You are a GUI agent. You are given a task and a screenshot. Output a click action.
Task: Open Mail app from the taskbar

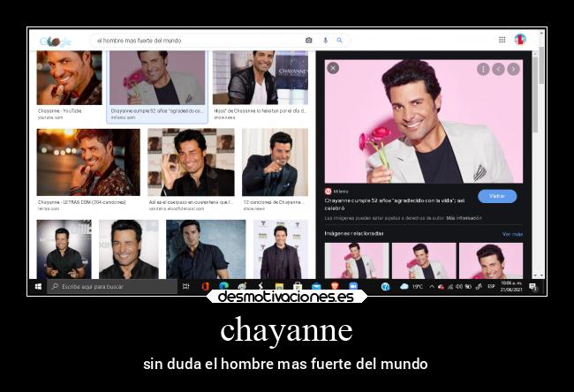(x=316, y=287)
